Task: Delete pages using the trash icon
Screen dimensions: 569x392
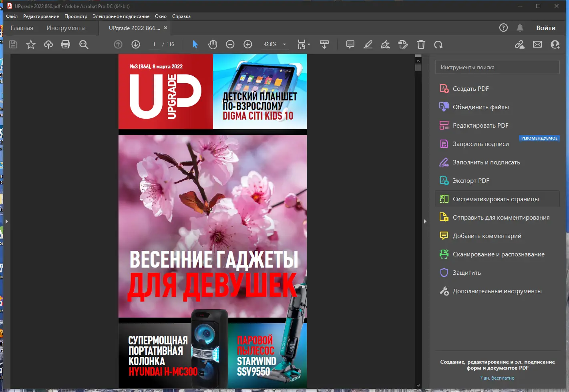Action: 421,44
